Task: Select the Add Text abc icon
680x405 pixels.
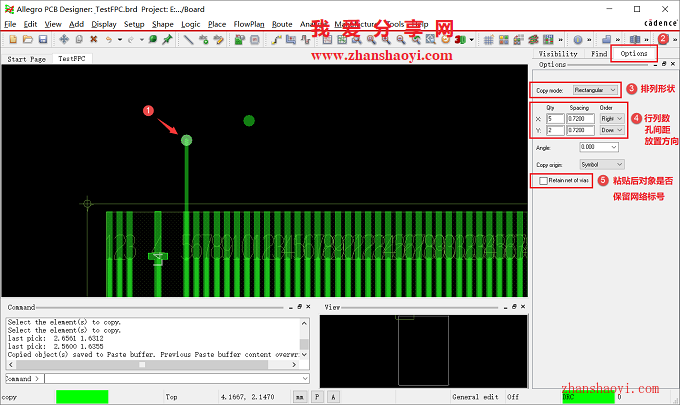Action: coord(203,39)
